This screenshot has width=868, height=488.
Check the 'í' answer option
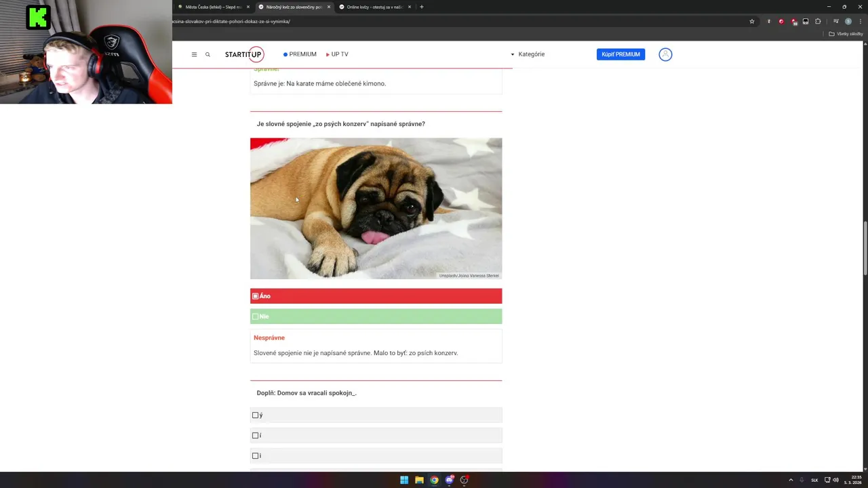click(x=256, y=436)
